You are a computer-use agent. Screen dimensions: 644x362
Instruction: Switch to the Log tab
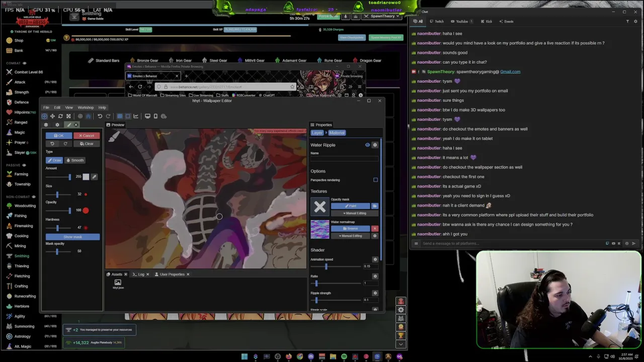point(138,275)
